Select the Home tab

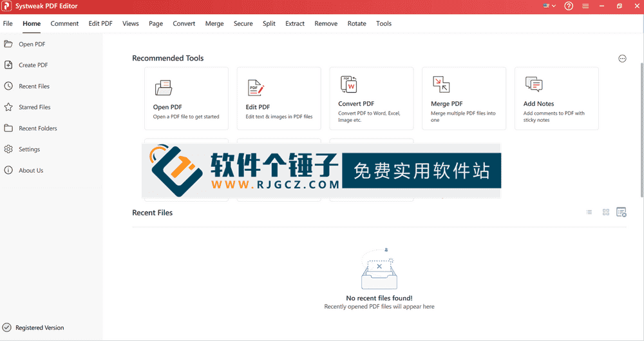coord(32,23)
